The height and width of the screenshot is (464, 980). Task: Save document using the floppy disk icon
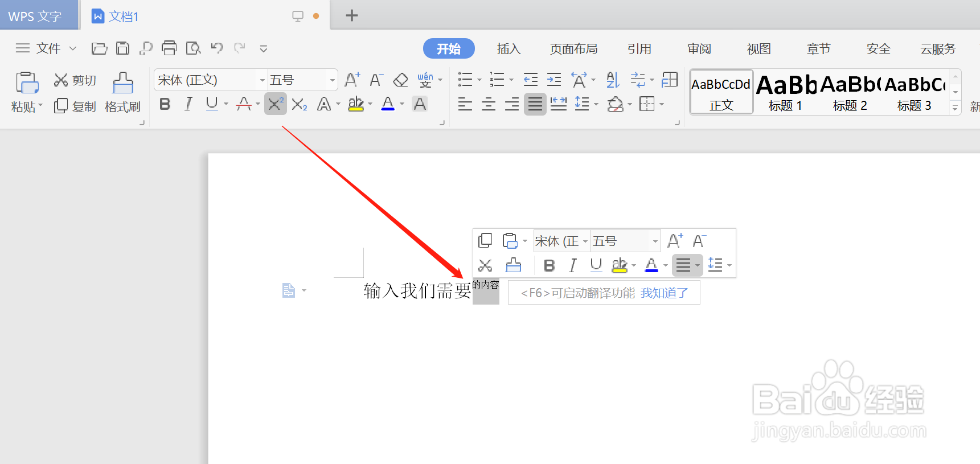[x=122, y=48]
